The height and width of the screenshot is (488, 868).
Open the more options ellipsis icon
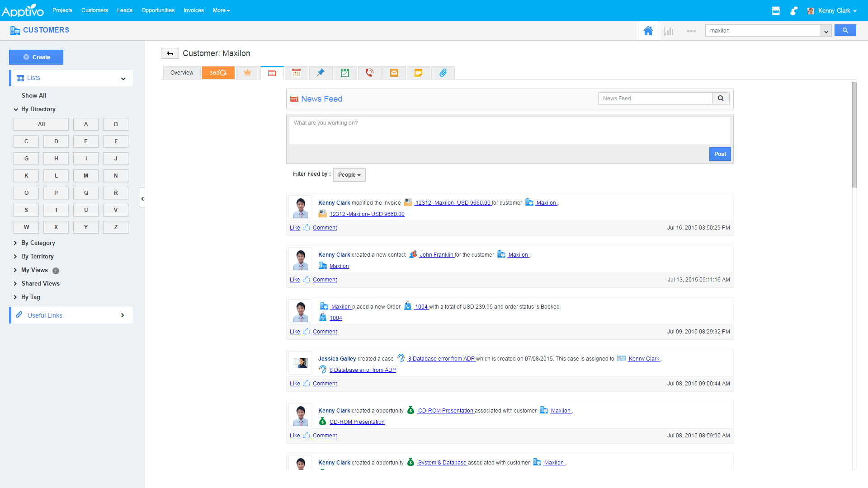pyautogui.click(x=691, y=31)
